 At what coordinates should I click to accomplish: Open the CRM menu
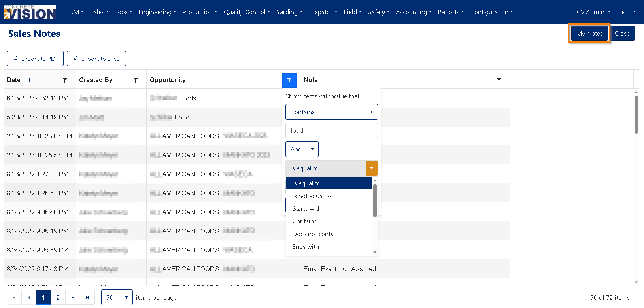pos(75,12)
